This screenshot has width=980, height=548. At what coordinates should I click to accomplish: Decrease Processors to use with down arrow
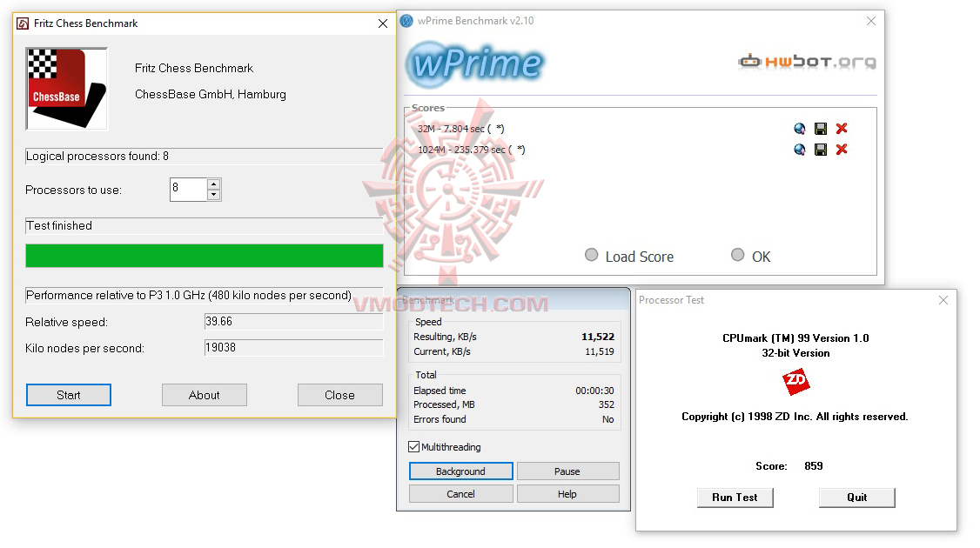tap(214, 194)
